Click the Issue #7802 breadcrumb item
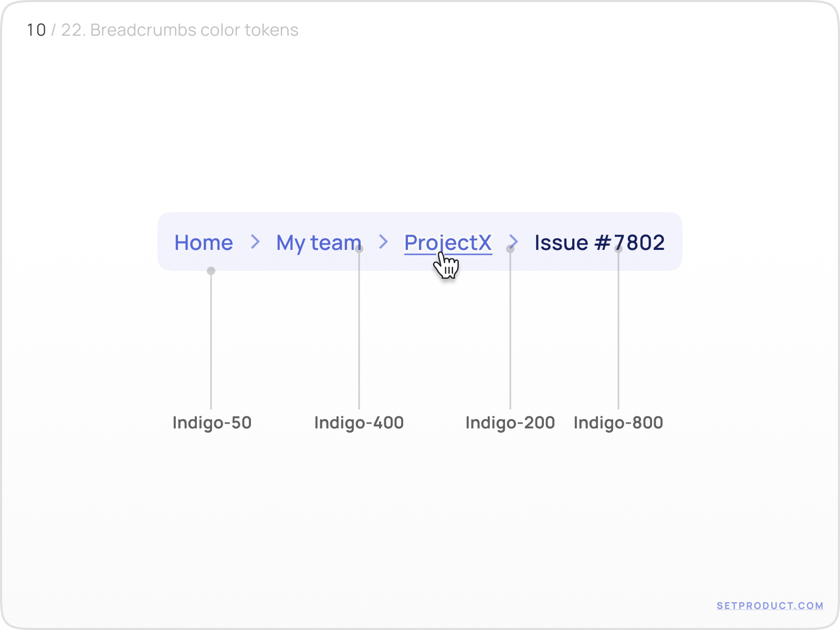 coord(600,243)
